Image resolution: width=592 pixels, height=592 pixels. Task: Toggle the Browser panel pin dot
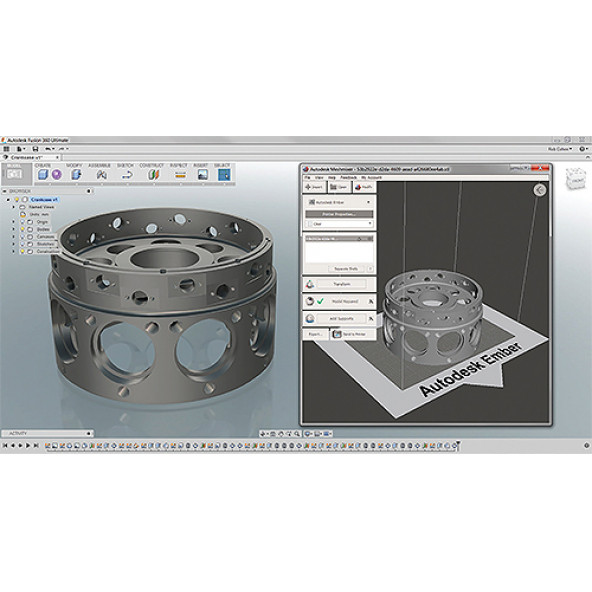[x=89, y=191]
